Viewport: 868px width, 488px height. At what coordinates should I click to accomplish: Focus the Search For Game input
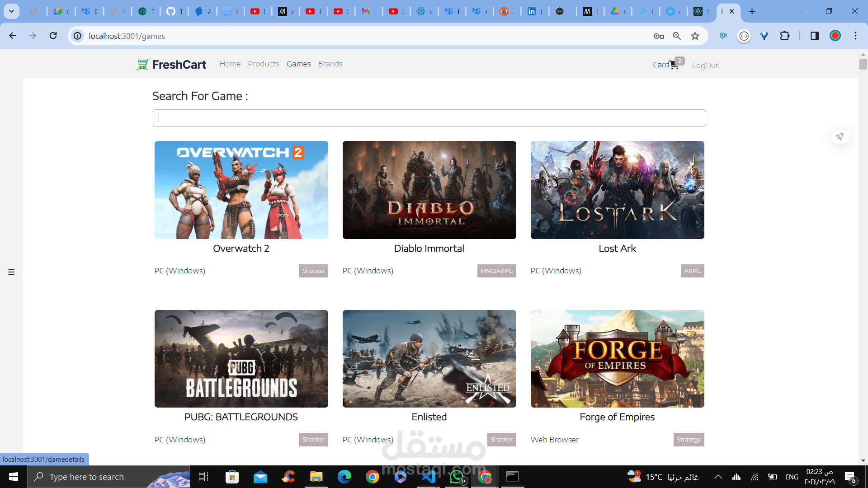pyautogui.click(x=429, y=118)
